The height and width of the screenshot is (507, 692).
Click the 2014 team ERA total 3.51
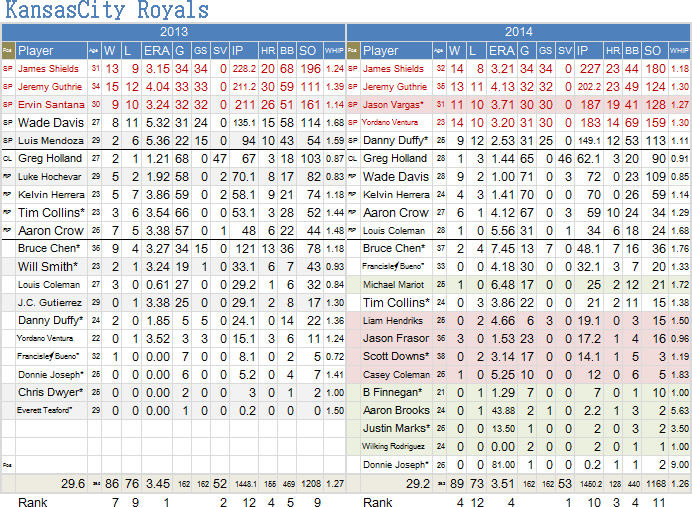pyautogui.click(x=502, y=484)
